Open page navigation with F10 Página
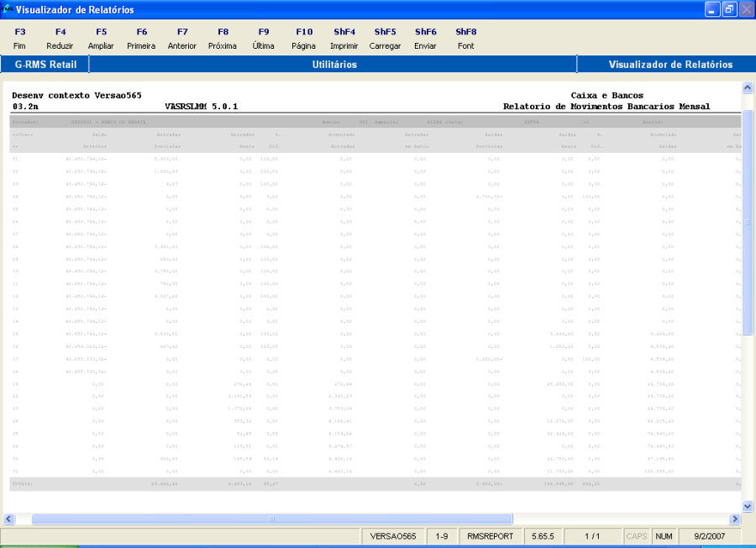Viewport: 756px width, 548px height. click(303, 38)
